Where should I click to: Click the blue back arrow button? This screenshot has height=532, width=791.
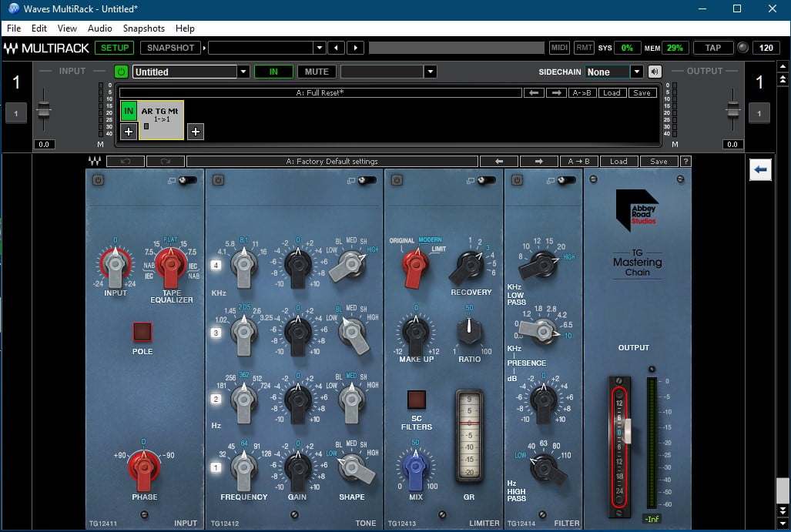coord(760,170)
